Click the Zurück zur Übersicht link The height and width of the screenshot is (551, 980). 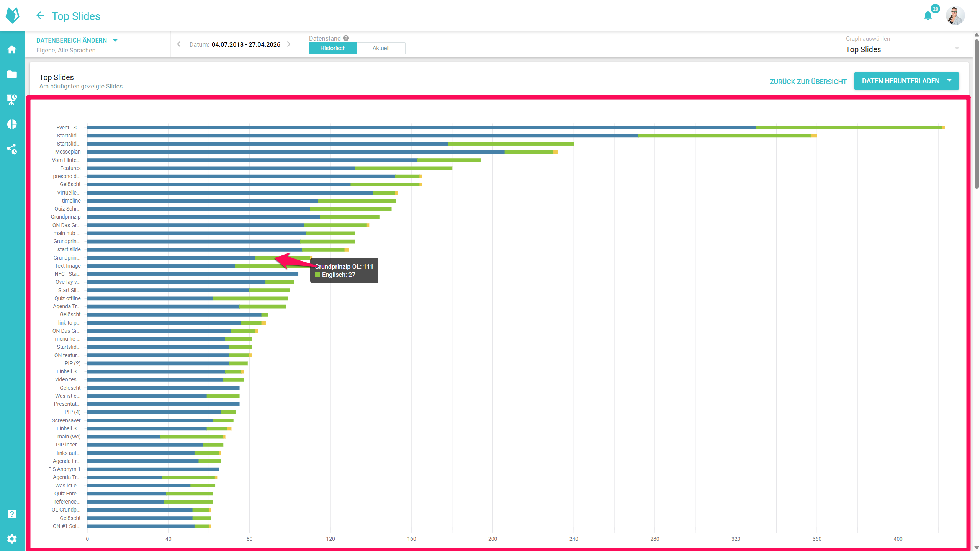click(808, 82)
